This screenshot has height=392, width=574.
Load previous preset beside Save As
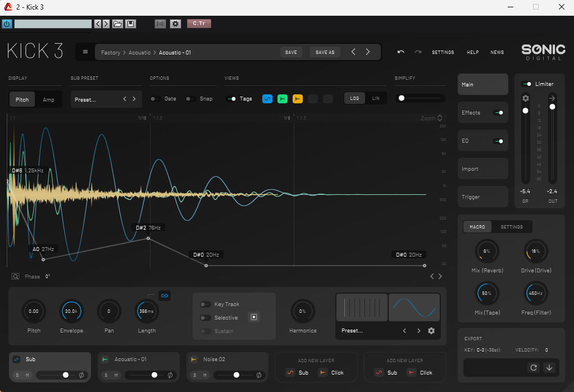point(353,52)
